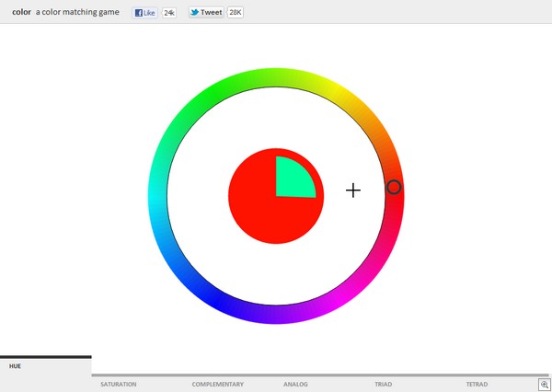
Task: Click the Facebook 24k like count
Action: click(169, 13)
